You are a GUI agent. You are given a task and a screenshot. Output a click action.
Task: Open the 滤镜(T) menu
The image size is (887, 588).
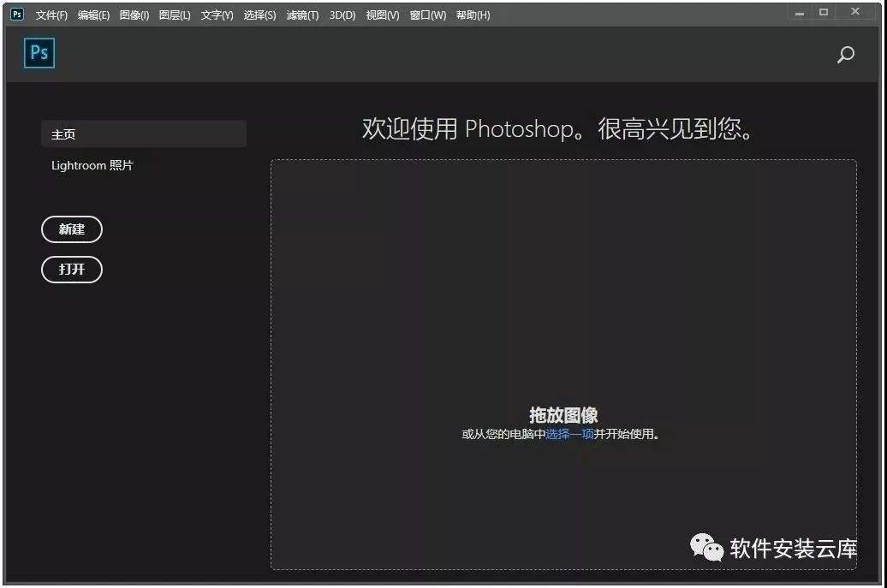tap(302, 15)
